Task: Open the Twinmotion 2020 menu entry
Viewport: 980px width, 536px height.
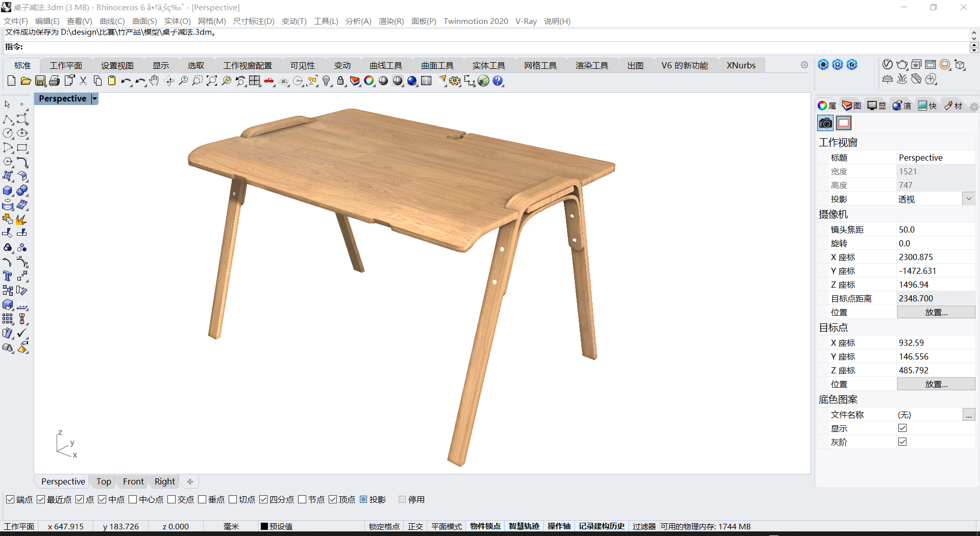Action: click(475, 21)
